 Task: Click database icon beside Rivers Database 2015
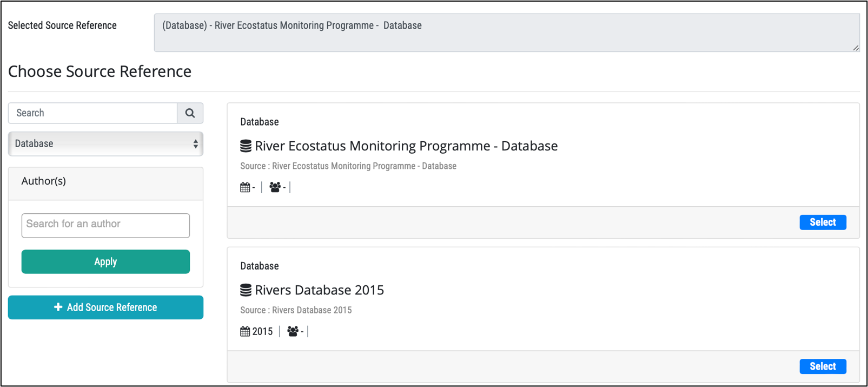[246, 290]
